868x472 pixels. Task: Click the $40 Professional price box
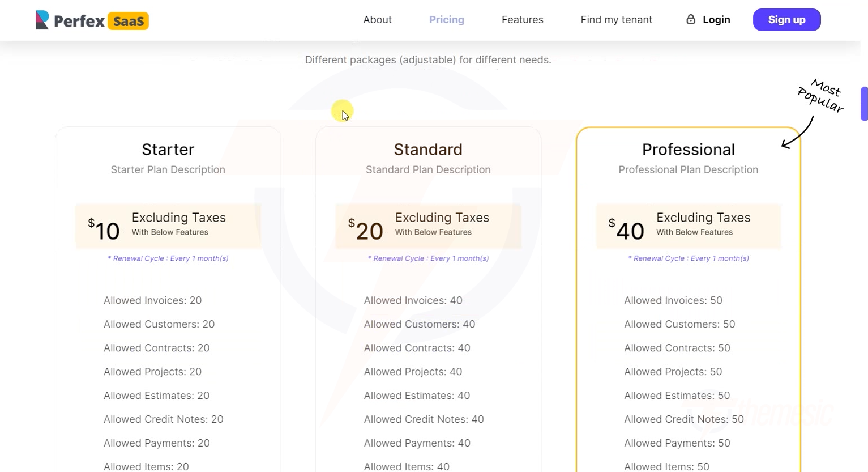tap(687, 225)
